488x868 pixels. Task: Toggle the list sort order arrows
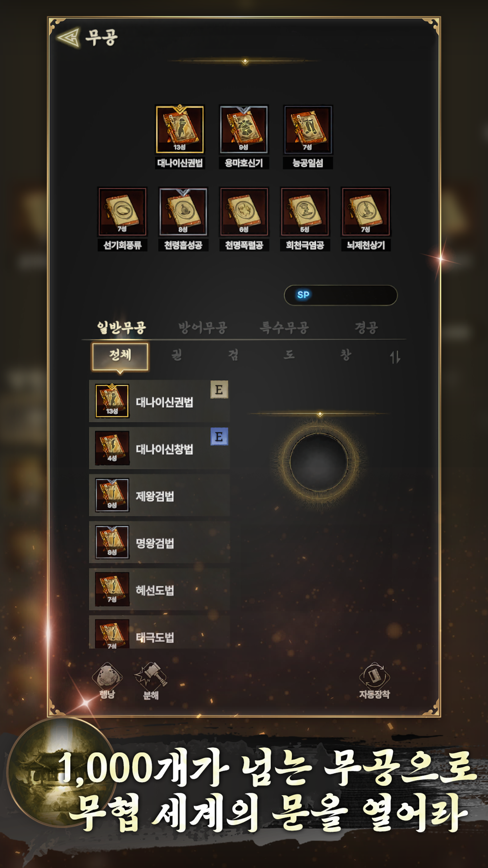tap(395, 357)
